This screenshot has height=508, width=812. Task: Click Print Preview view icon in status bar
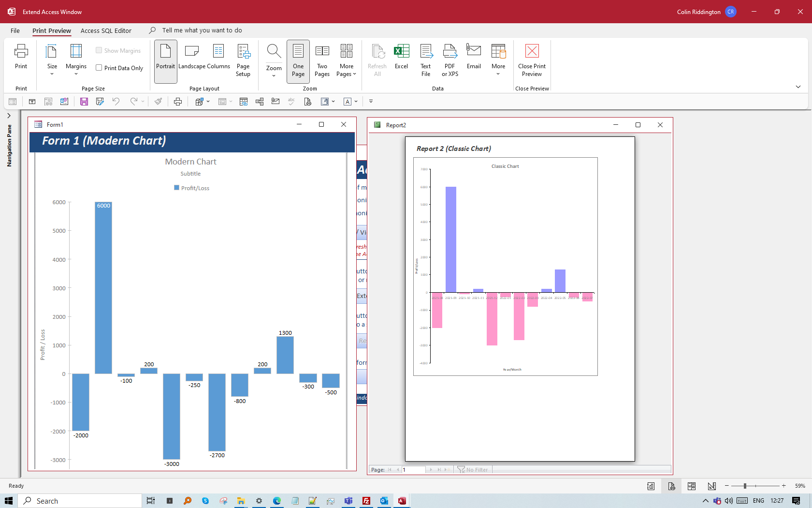pos(671,486)
